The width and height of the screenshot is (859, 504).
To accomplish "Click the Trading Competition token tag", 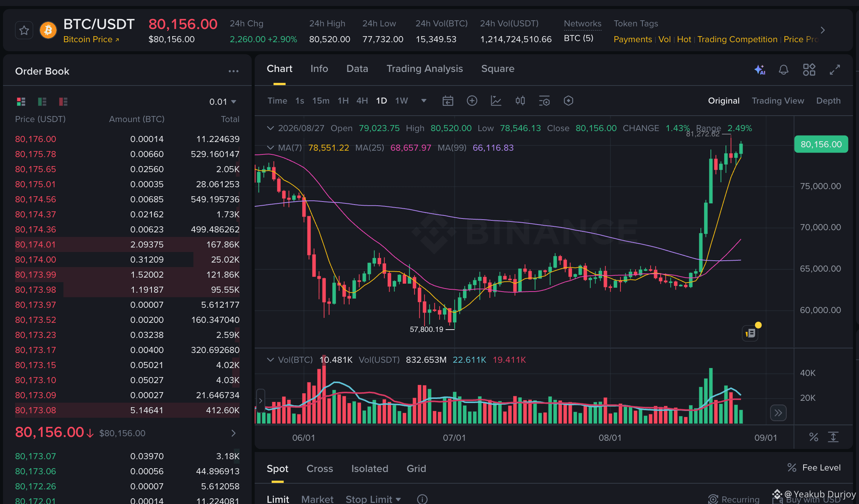I will tap(737, 40).
